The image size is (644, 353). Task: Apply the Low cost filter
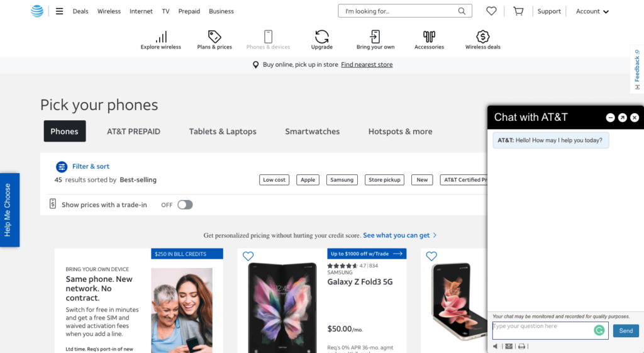click(x=274, y=179)
